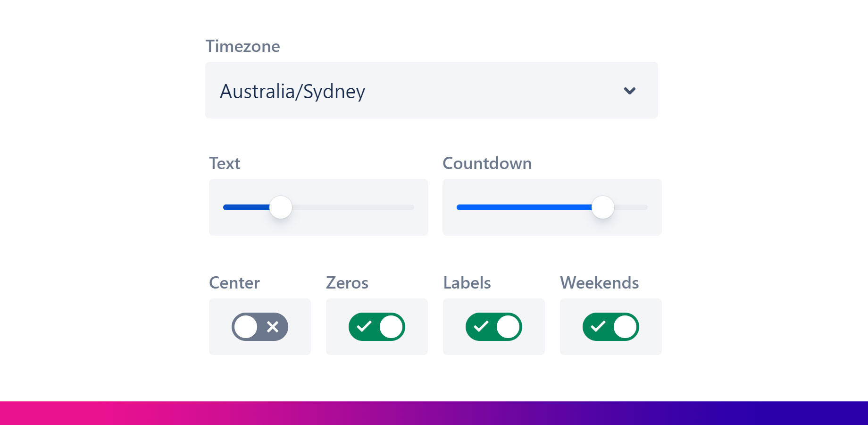Click the Weekends label text
Screen dimensions: 868x425
(599, 283)
